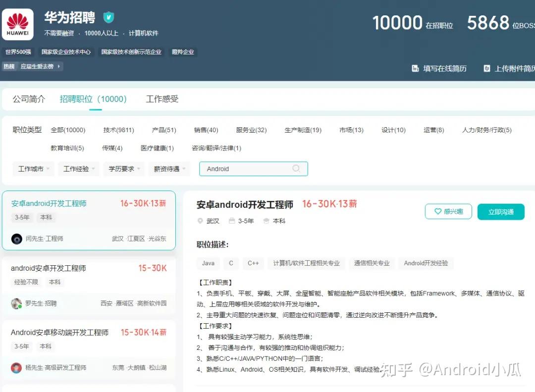This screenshot has width=535, height=392.
Task: Filter by 产品(51) job type
Action: click(164, 130)
